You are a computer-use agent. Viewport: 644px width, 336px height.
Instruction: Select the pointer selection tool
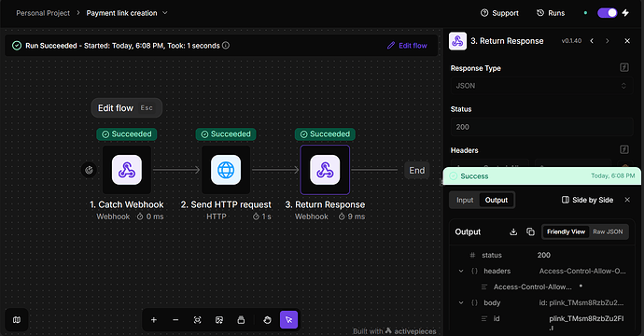point(288,319)
